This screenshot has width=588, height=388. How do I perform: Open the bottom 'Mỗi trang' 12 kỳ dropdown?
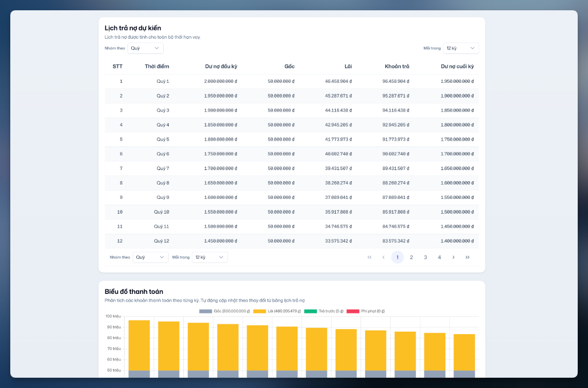[x=210, y=257]
